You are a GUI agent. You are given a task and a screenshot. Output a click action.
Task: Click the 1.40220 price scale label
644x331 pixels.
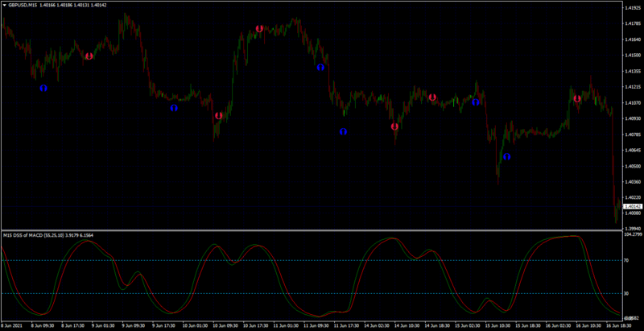pyautogui.click(x=633, y=197)
